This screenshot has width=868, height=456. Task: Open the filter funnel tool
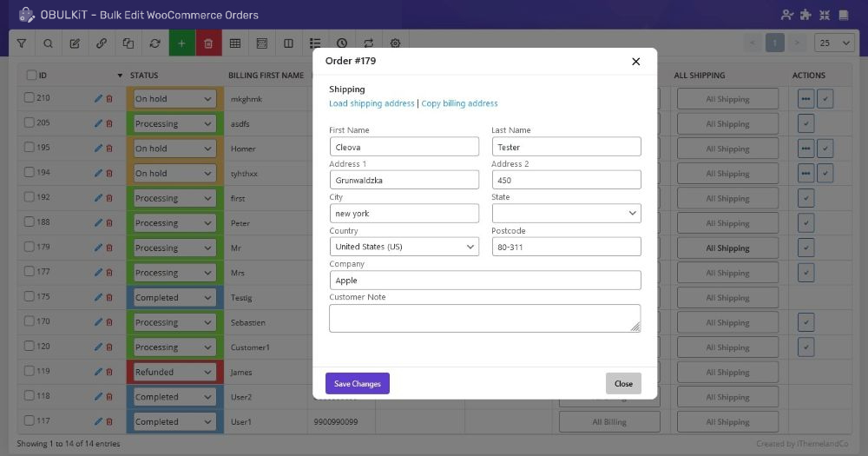pyautogui.click(x=22, y=43)
